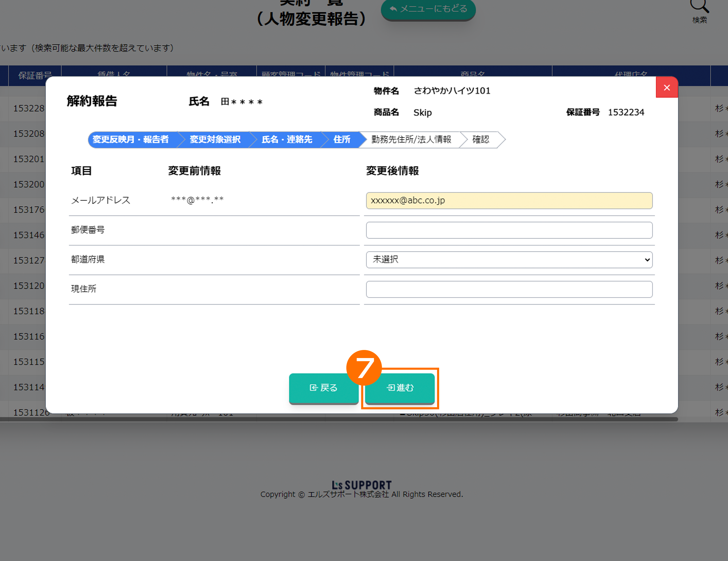
Task: Click the red X close dialog button
Action: click(x=667, y=87)
